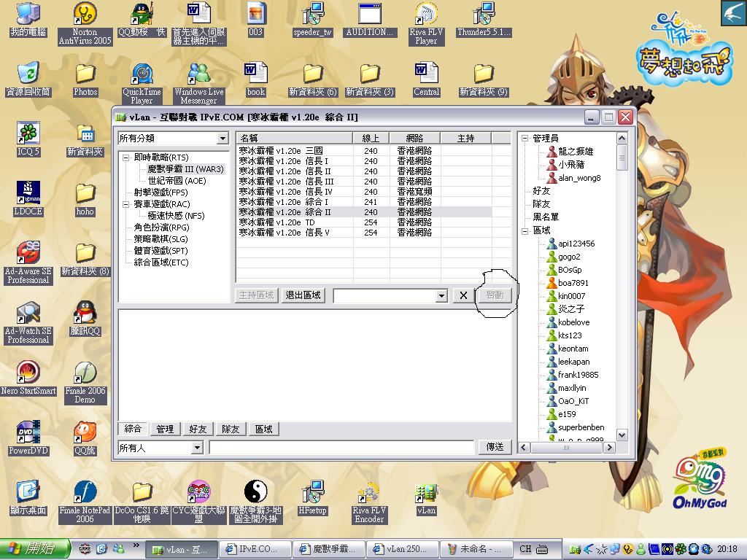Image resolution: width=747 pixels, height=560 pixels.
Task: Click the user icon beside frank19885
Action: (x=551, y=375)
